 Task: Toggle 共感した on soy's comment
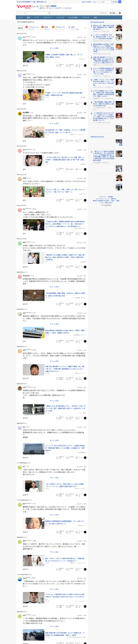[60, 104]
